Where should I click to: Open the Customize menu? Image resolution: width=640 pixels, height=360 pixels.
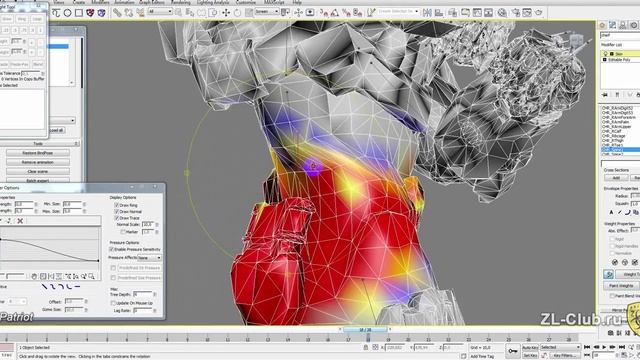(x=246, y=2)
